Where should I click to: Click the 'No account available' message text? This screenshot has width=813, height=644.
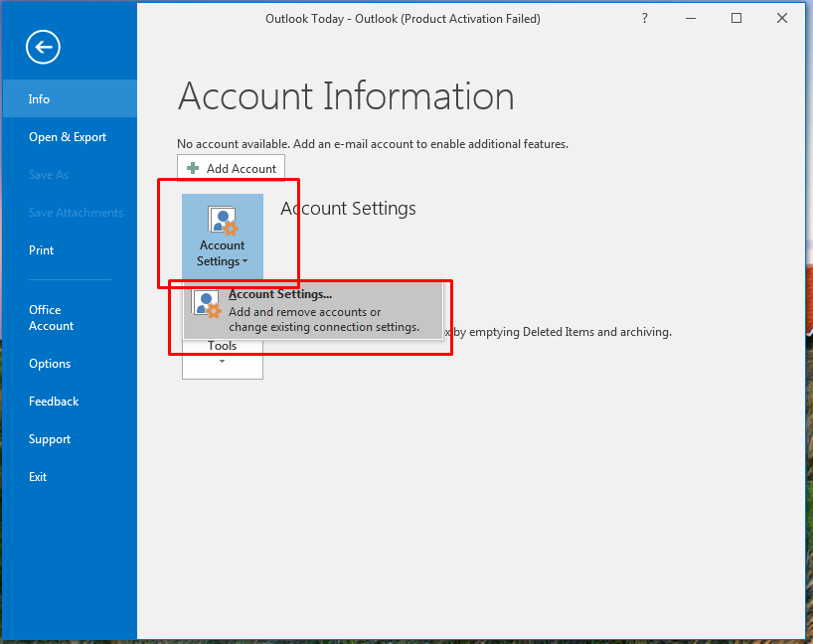[x=373, y=144]
